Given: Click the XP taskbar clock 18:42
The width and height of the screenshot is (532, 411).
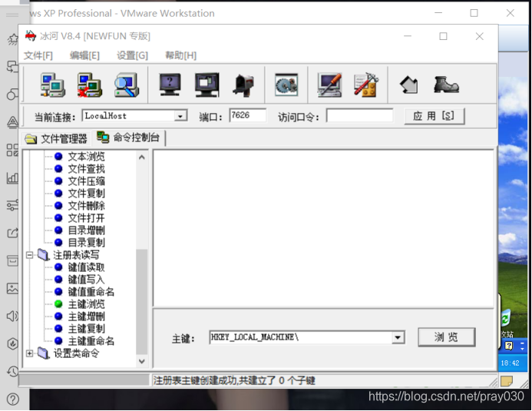Looking at the screenshot, I should pos(510,363).
